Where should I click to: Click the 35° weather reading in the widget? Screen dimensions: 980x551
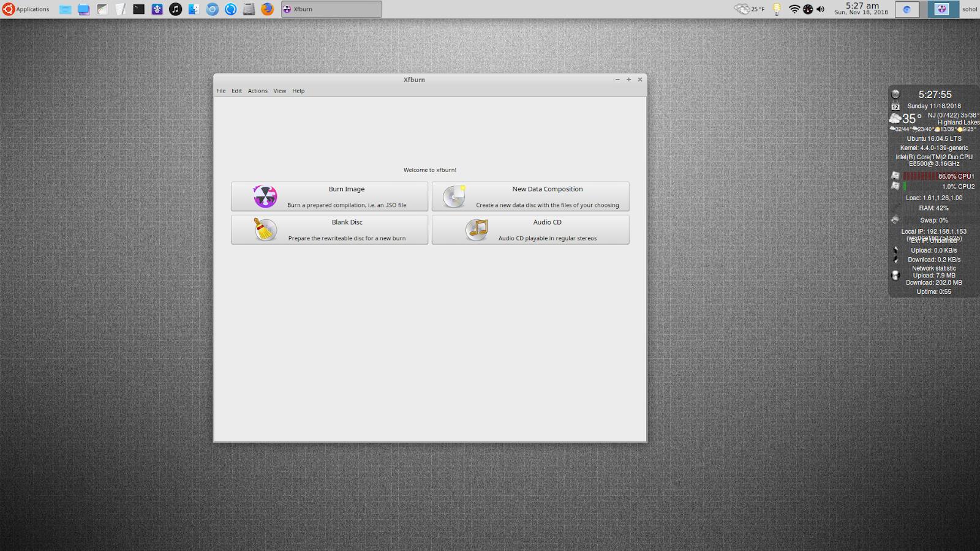tap(911, 119)
